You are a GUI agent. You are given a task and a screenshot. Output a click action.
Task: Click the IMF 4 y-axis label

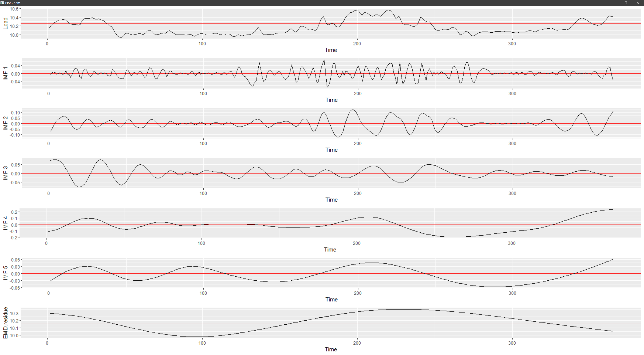pyautogui.click(x=5, y=223)
